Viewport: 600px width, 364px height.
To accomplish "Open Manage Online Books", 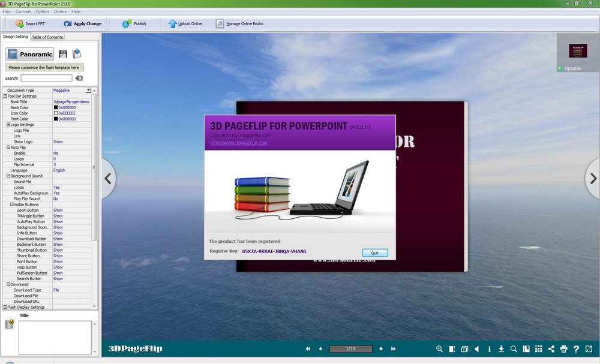I will (239, 24).
